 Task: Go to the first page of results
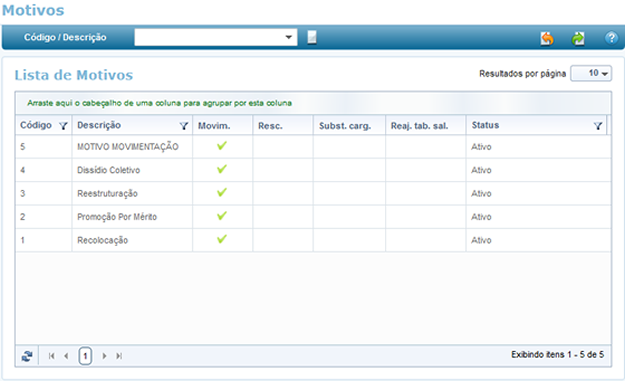click(51, 356)
